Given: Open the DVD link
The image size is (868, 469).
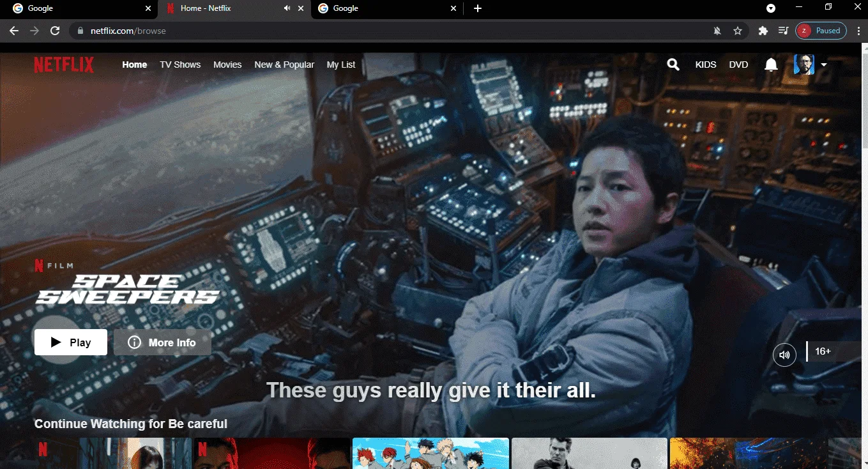Looking at the screenshot, I should (738, 65).
